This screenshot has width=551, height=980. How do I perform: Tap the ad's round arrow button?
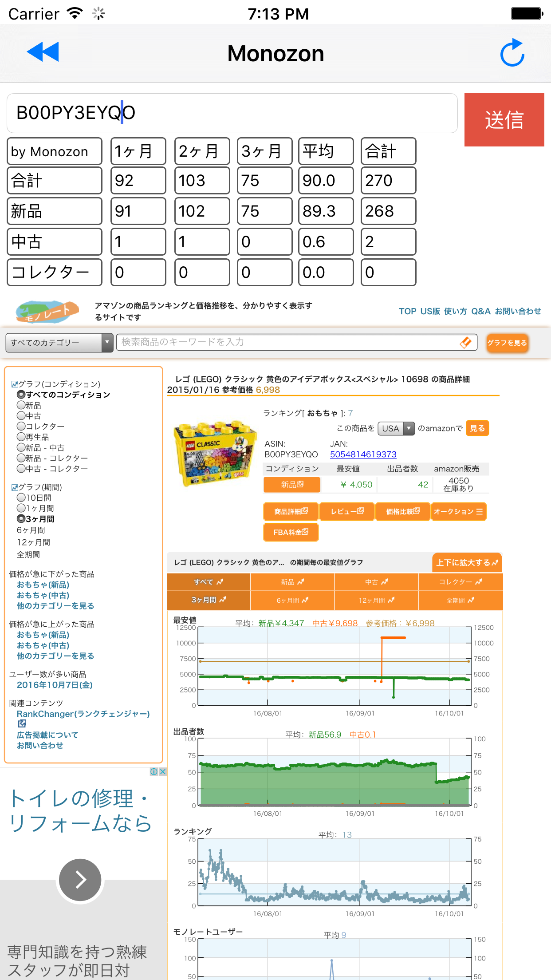(80, 880)
